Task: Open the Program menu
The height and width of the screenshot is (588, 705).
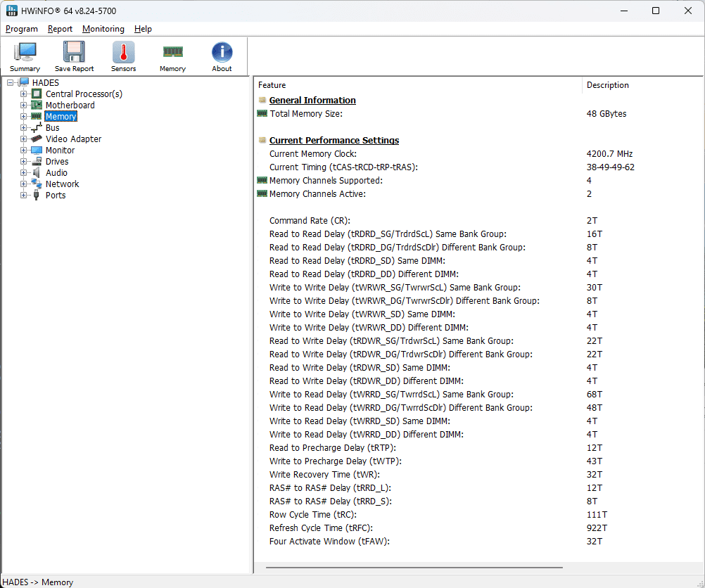Action: [22, 29]
